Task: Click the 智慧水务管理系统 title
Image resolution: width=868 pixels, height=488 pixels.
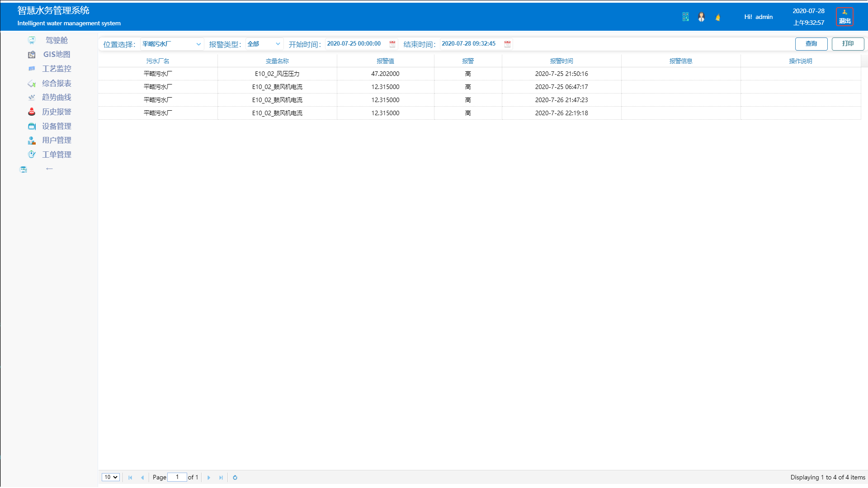Action: (x=53, y=10)
